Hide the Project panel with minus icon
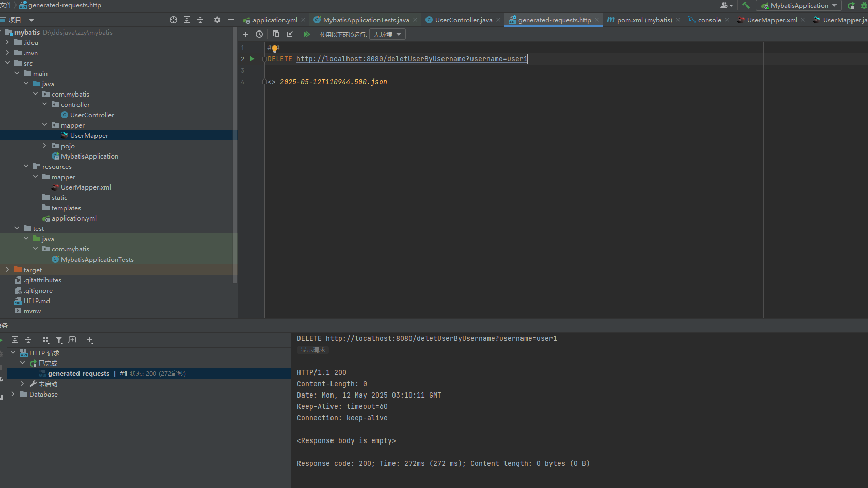This screenshot has height=488, width=868. pos(231,20)
